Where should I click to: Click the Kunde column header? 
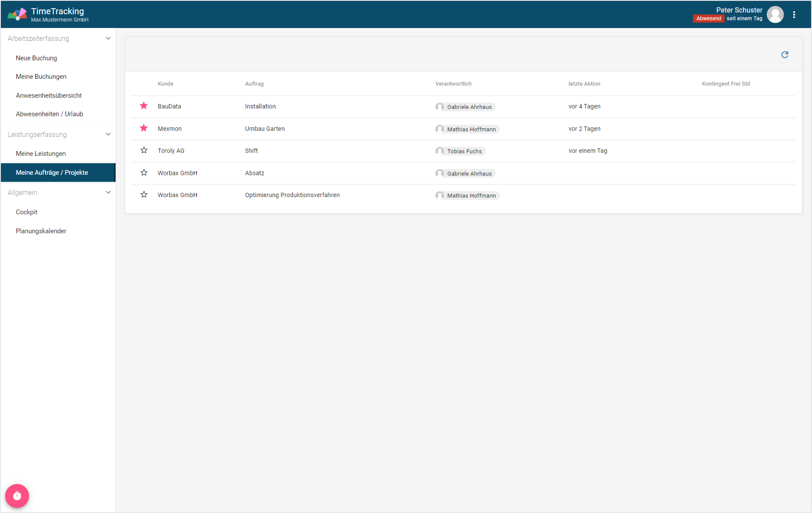point(165,84)
